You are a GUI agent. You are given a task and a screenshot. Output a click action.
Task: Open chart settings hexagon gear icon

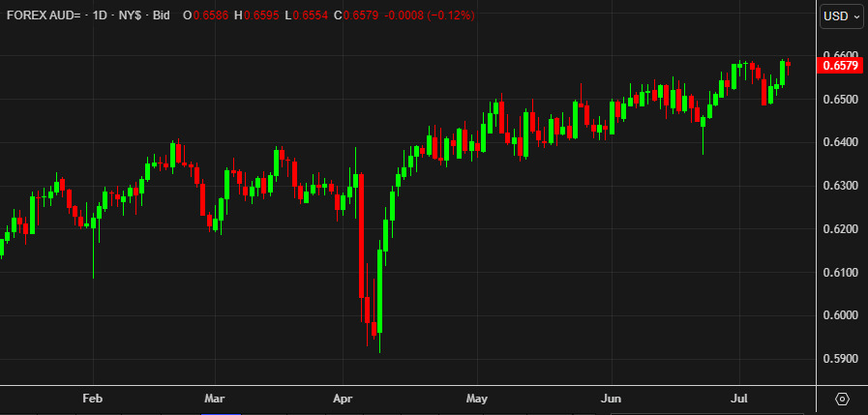coord(842,399)
